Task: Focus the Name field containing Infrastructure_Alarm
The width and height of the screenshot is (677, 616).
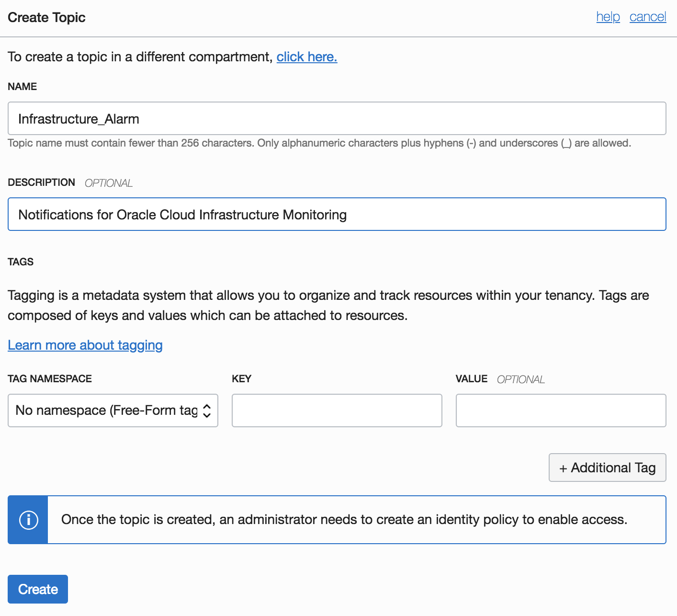Action: click(337, 118)
